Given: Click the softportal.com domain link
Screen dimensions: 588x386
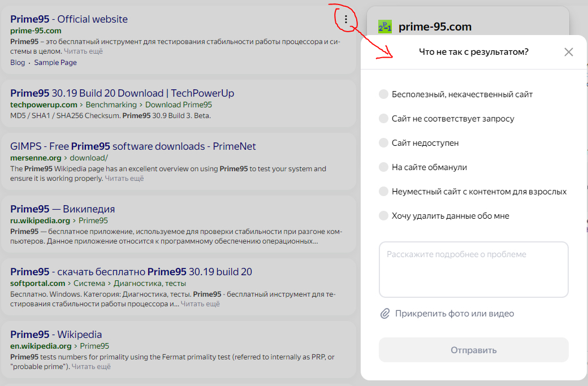Looking at the screenshot, I should 37,283.
